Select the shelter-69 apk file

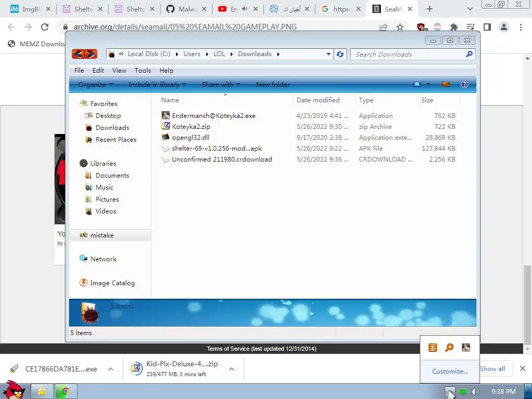click(217, 148)
